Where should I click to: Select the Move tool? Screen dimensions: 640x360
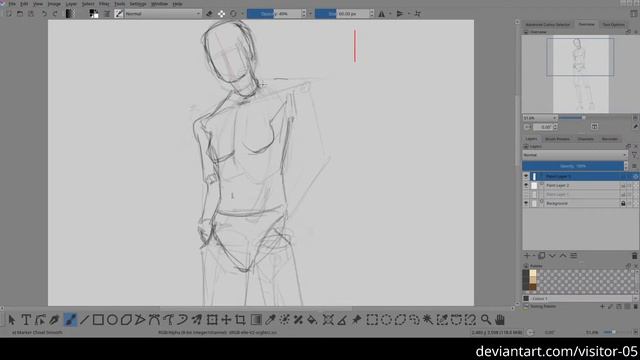point(226,320)
